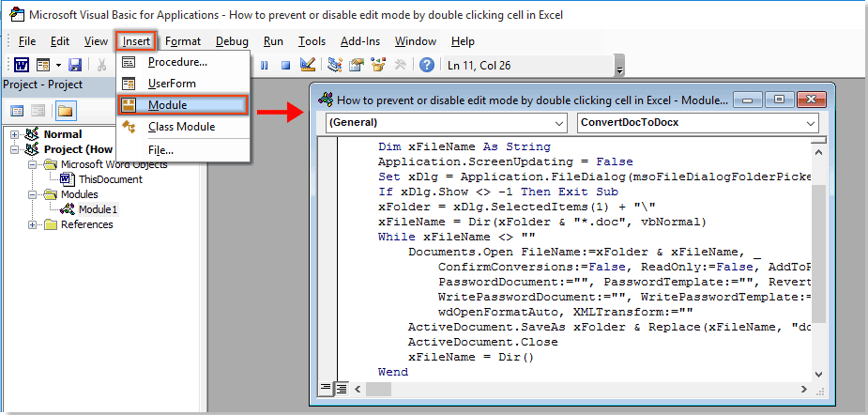Open the Object Browser toolbar icon
The height and width of the screenshot is (415, 868).
click(x=379, y=65)
